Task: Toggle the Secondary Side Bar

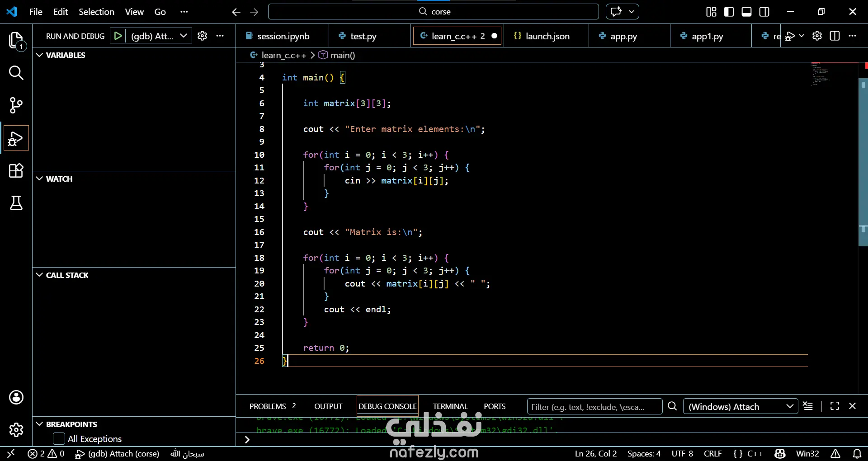Action: pos(764,12)
